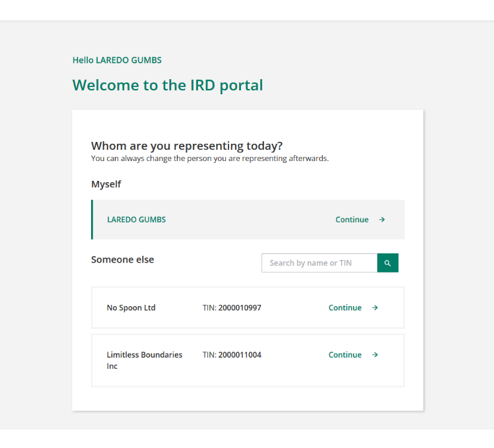The image size is (494, 448).
Task: Select the LAREDO GUMBS name under Myself
Action: coord(137,220)
